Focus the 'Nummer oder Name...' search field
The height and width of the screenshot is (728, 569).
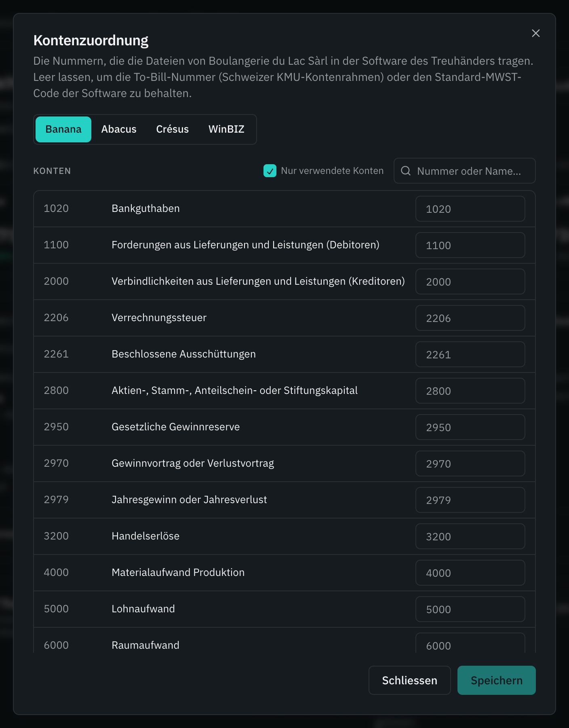[465, 171]
